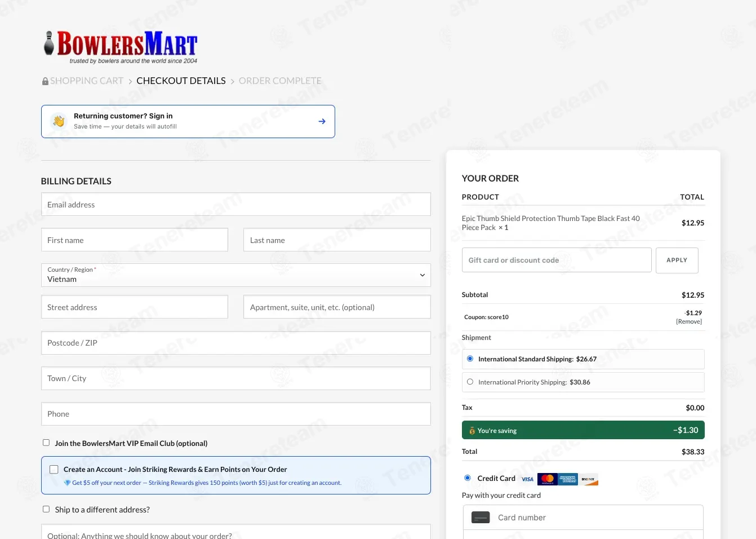Click the lock icon beside Shopping Cart

pyautogui.click(x=45, y=81)
